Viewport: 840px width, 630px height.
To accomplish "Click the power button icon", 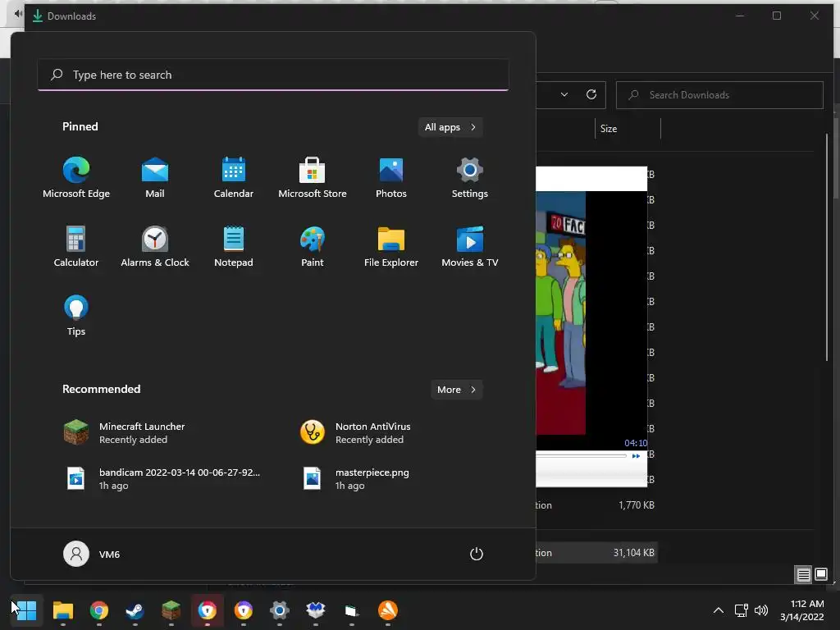I will tap(477, 554).
